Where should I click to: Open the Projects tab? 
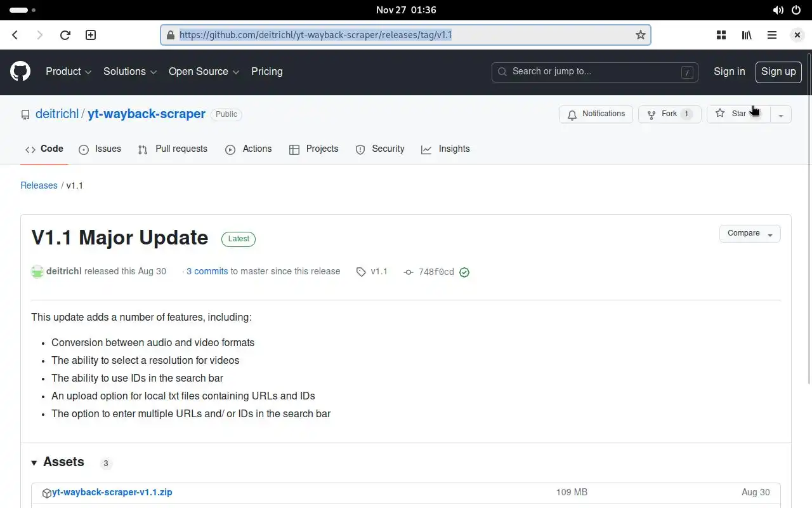(x=313, y=149)
